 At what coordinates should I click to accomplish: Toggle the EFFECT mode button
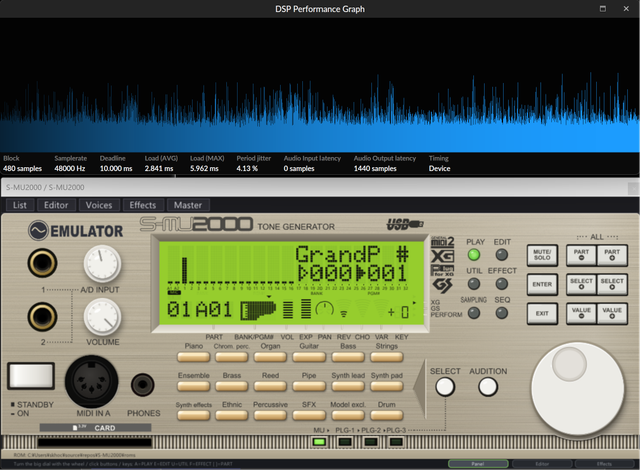coord(501,284)
